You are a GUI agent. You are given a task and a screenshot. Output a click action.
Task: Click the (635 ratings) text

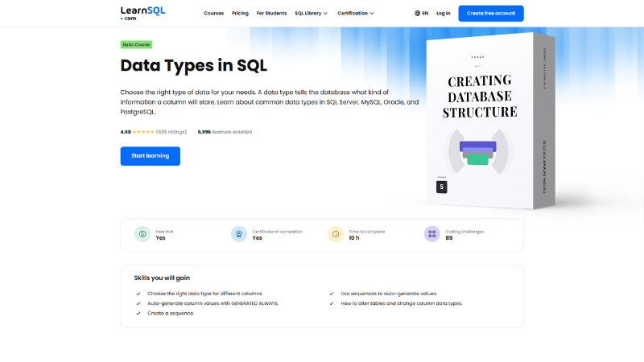(x=171, y=132)
